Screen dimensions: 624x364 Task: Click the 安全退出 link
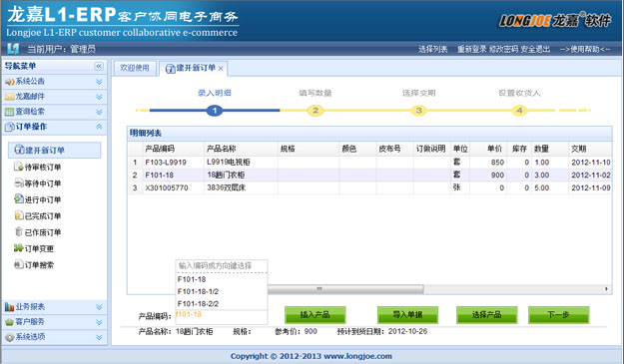click(535, 49)
